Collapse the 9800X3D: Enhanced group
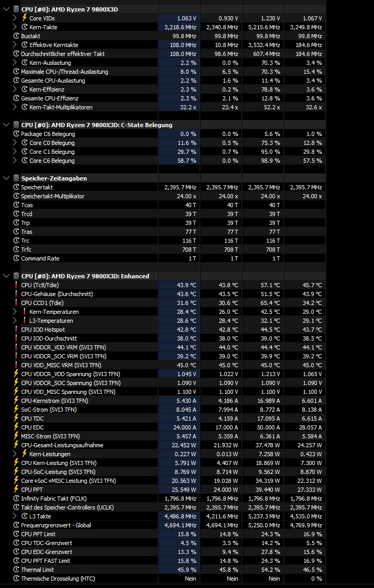Image resolution: width=374 pixels, height=588 pixels. tap(6, 276)
